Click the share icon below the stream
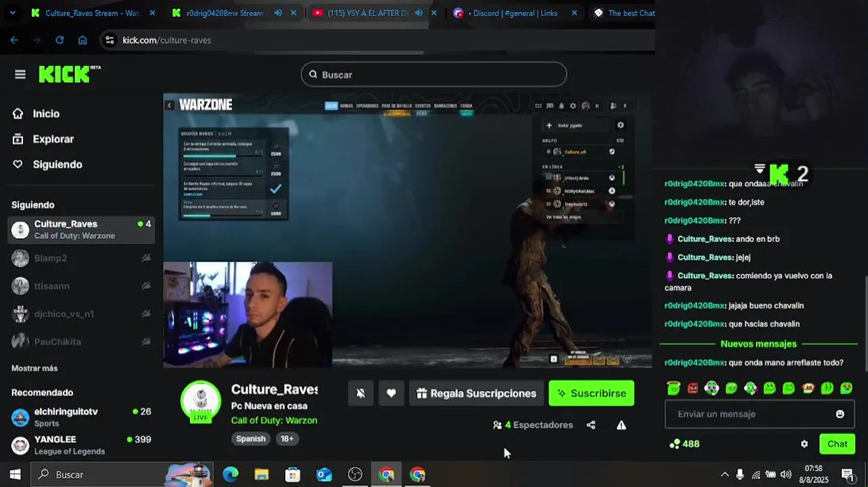This screenshot has height=487, width=868. [x=591, y=425]
